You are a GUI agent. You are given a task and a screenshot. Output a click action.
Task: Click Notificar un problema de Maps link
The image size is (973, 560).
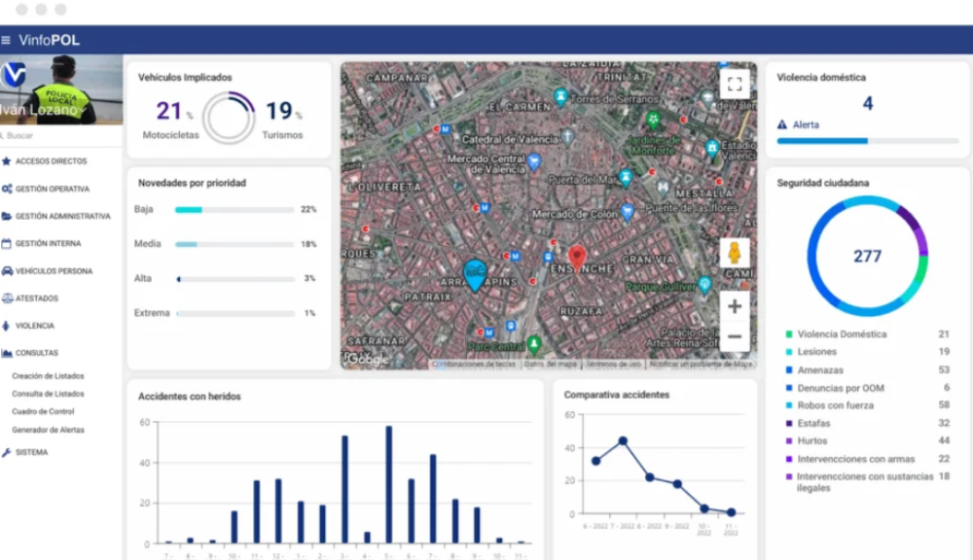coord(701,364)
